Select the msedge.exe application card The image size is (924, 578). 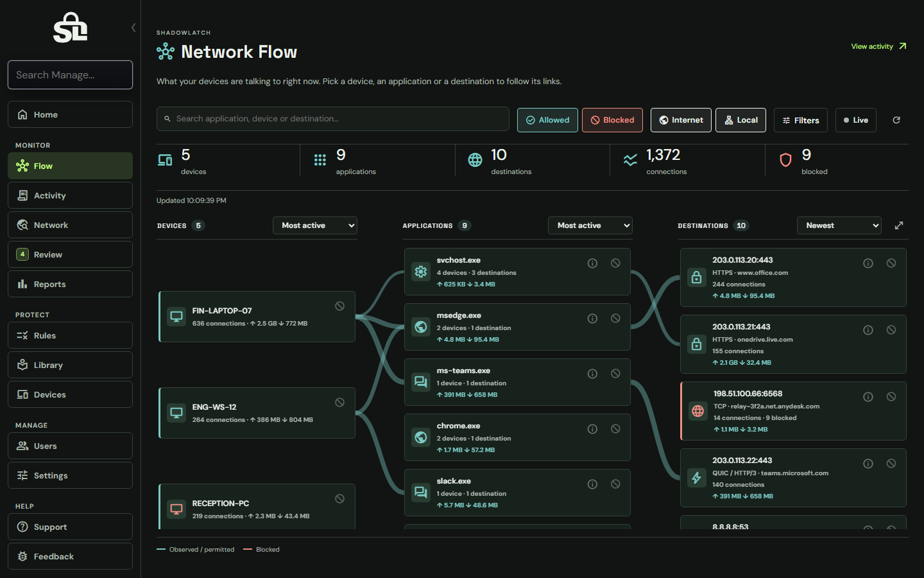pos(517,327)
